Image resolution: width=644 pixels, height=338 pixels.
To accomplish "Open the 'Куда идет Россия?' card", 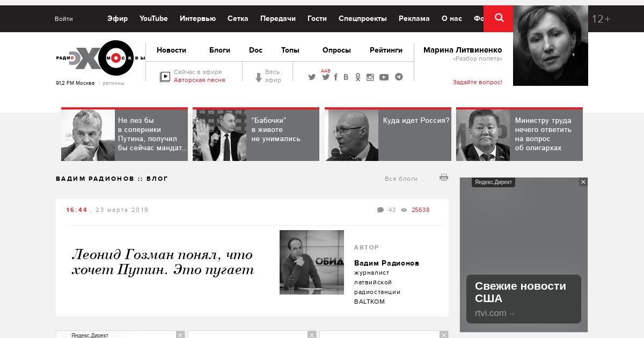I will click(x=388, y=134).
